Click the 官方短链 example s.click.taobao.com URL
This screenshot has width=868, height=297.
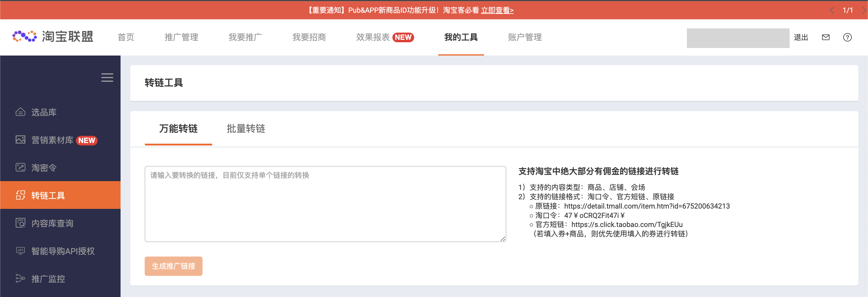627,225
